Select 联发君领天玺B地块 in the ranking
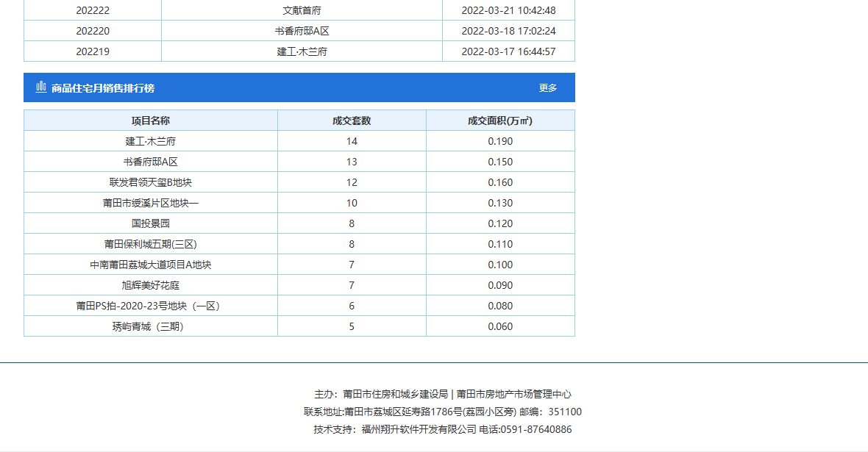The height and width of the screenshot is (452, 868). point(151,182)
